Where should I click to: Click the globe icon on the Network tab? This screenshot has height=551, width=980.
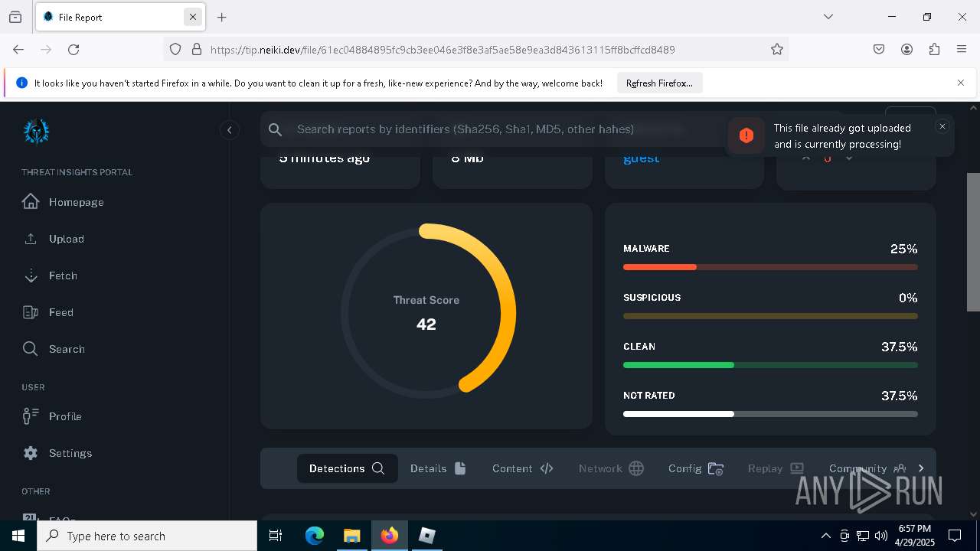pos(636,468)
